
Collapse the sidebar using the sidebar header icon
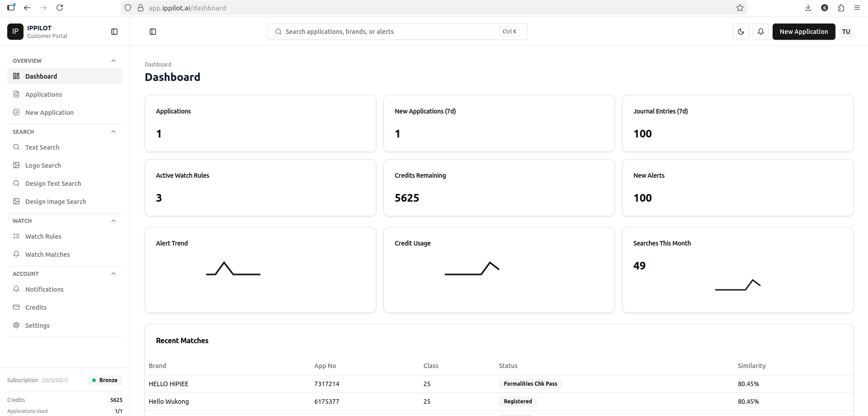(x=114, y=32)
